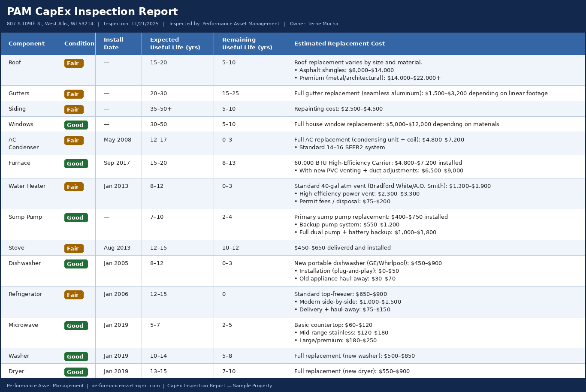This screenshot has height=392, width=586.
Task: Click the new dryer replacement cost text
Action: [352, 371]
